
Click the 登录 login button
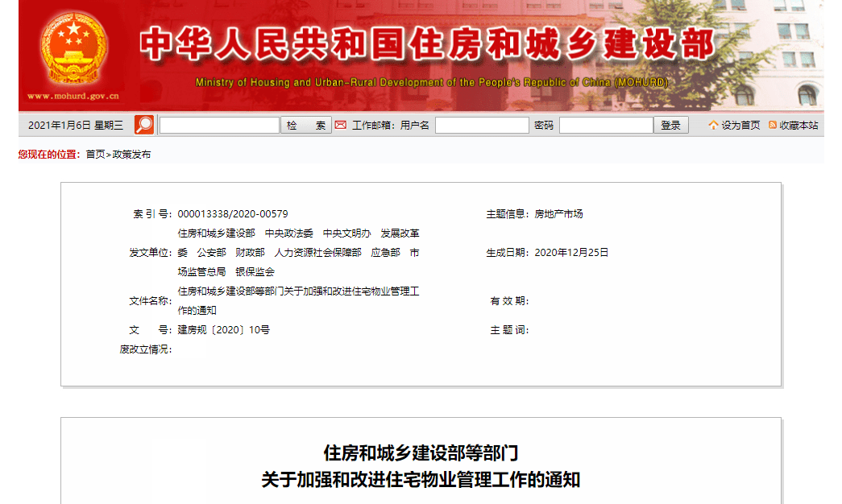(x=670, y=125)
